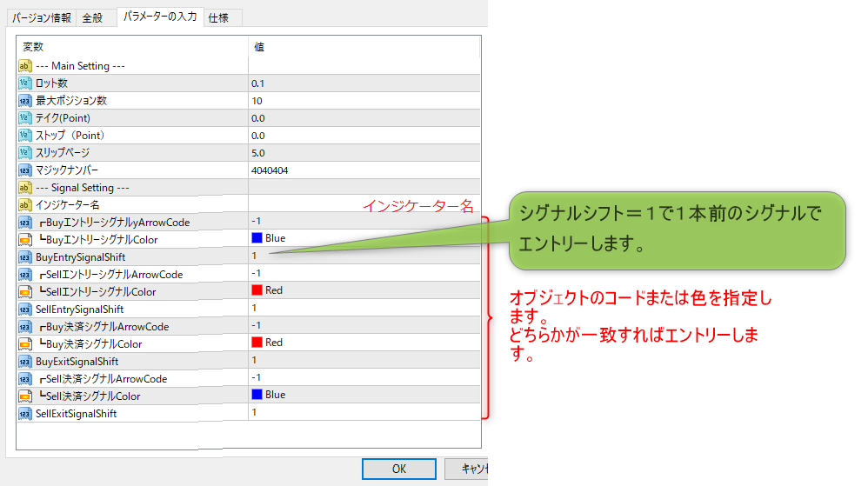Viewport: 868px width, 486px height.
Task: Click the string icon beside インジケーター名
Action: point(24,205)
